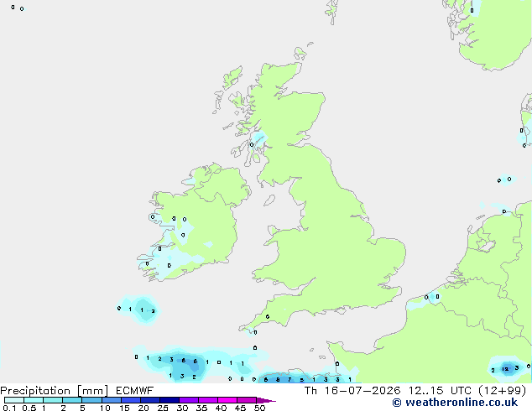The height and width of the screenshot is (411, 532).
Task: Click the '25' legend scale label
Action: coord(163,408)
